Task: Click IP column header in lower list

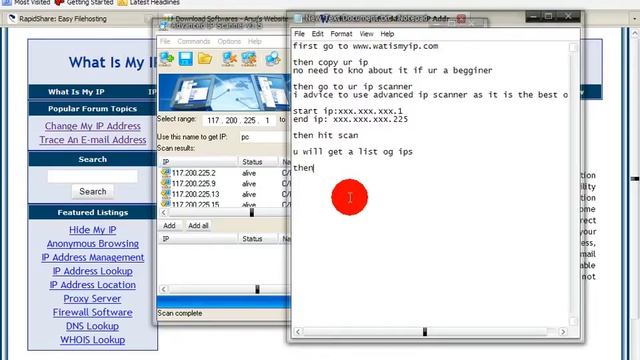Action: (x=198, y=239)
